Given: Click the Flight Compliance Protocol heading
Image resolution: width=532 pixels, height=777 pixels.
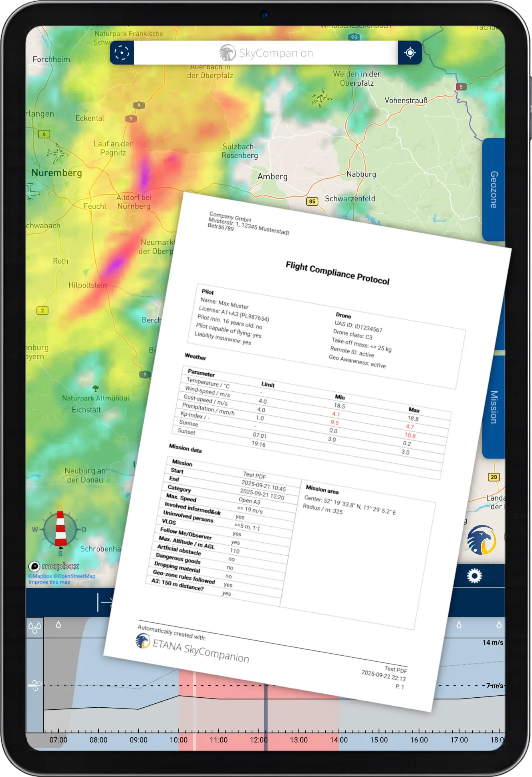Looking at the screenshot, I should pos(337,273).
